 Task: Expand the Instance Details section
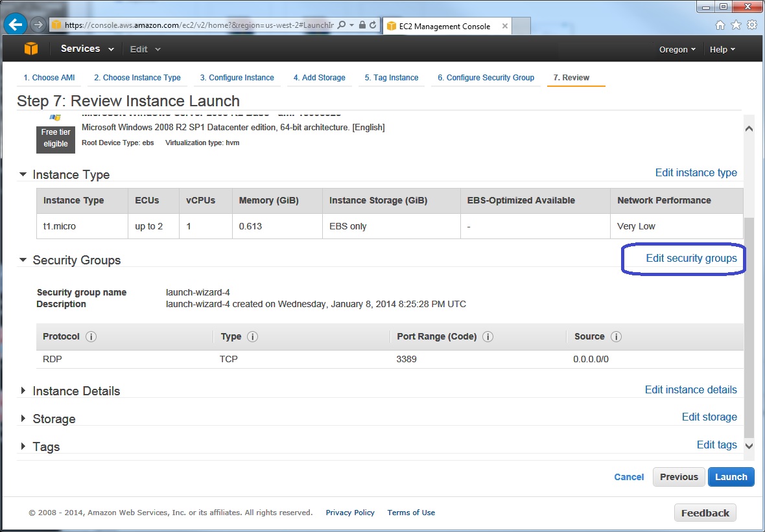23,391
